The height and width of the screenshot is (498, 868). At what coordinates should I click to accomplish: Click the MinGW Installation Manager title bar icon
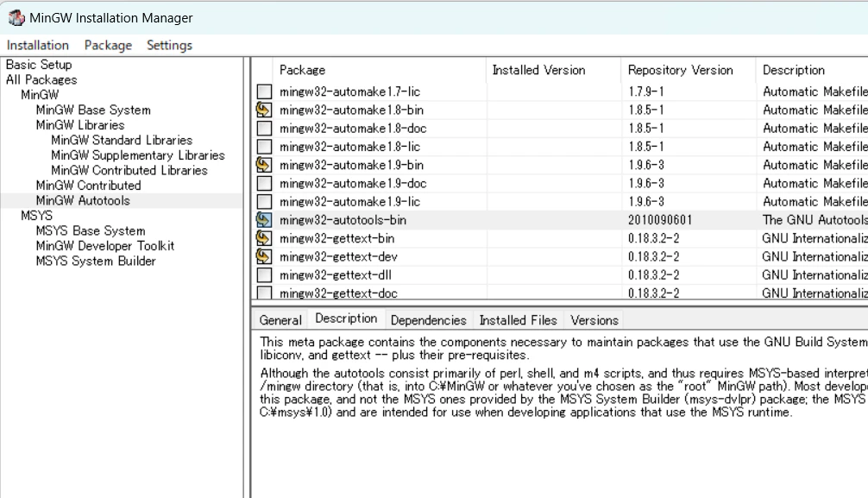pyautogui.click(x=16, y=18)
